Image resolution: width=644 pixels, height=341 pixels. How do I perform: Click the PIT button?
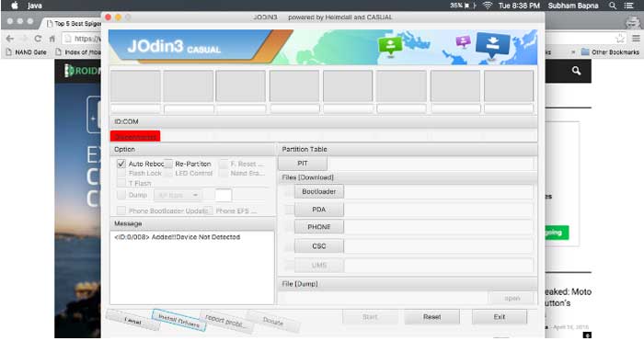[x=303, y=164]
